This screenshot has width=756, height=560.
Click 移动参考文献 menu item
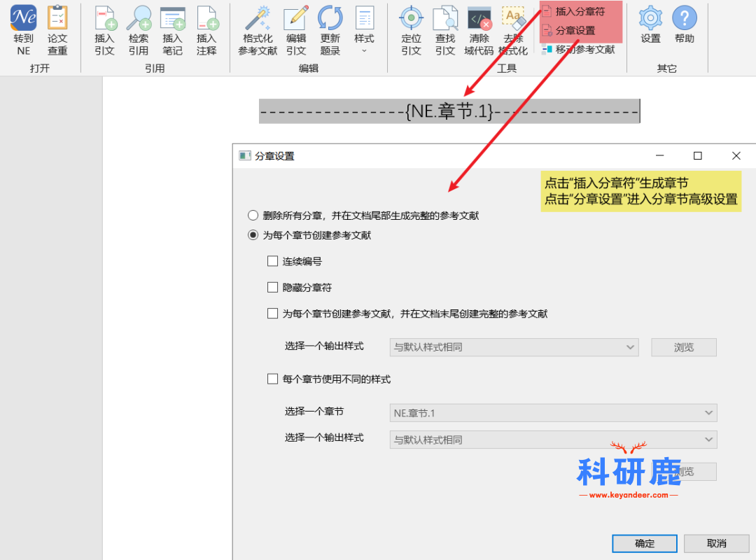pos(584,50)
